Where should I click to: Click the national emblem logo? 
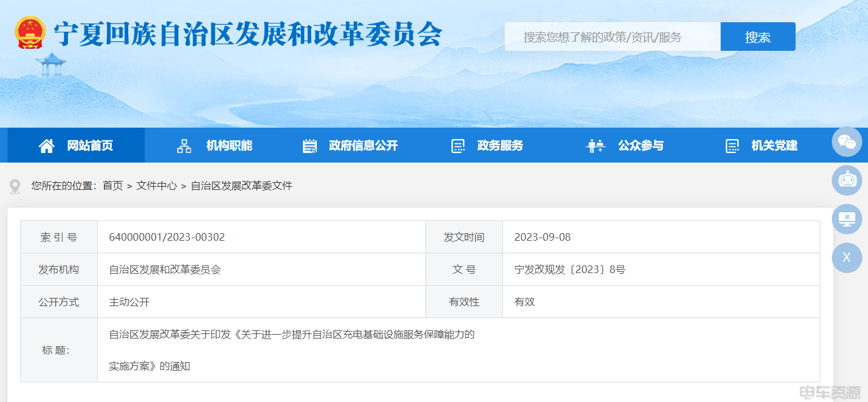[x=30, y=34]
